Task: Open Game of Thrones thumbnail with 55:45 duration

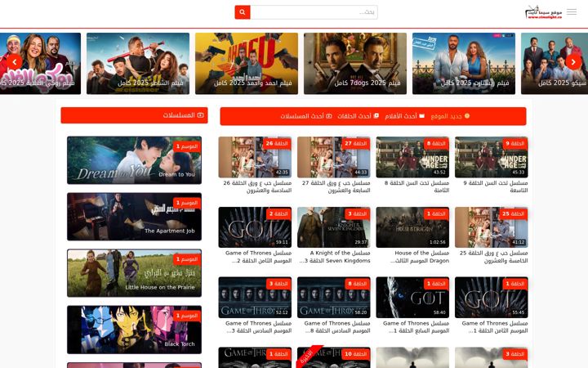Action: 492,298
